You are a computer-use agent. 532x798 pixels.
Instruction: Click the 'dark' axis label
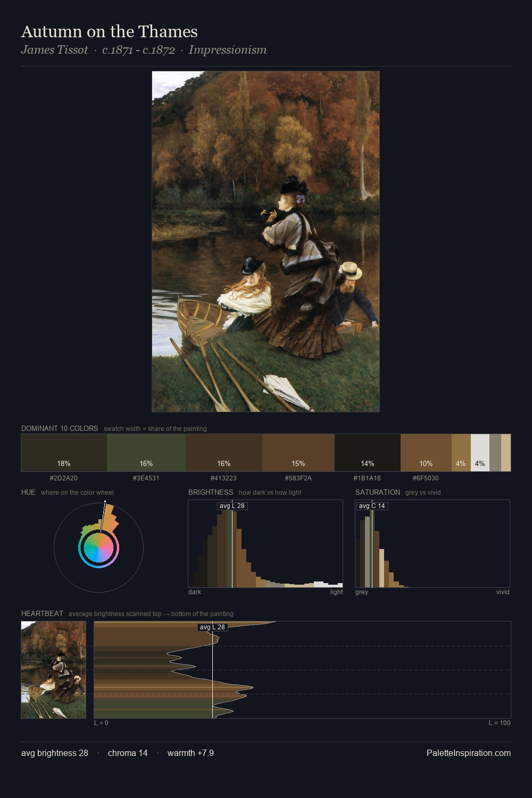pyautogui.click(x=195, y=592)
